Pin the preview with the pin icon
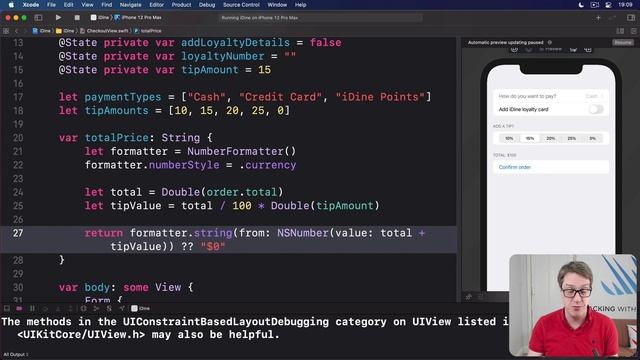Viewport: 640px width, 360px height. pos(469,297)
